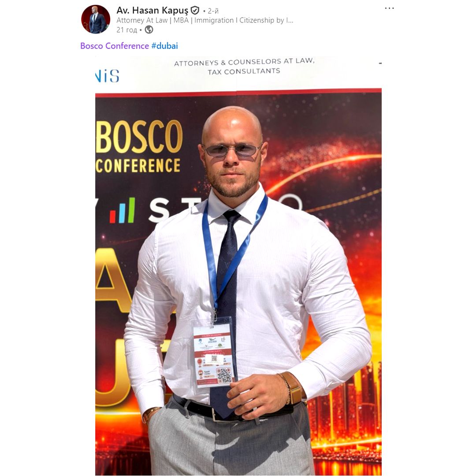Click the golden BOSCO title on the banner

139,137
